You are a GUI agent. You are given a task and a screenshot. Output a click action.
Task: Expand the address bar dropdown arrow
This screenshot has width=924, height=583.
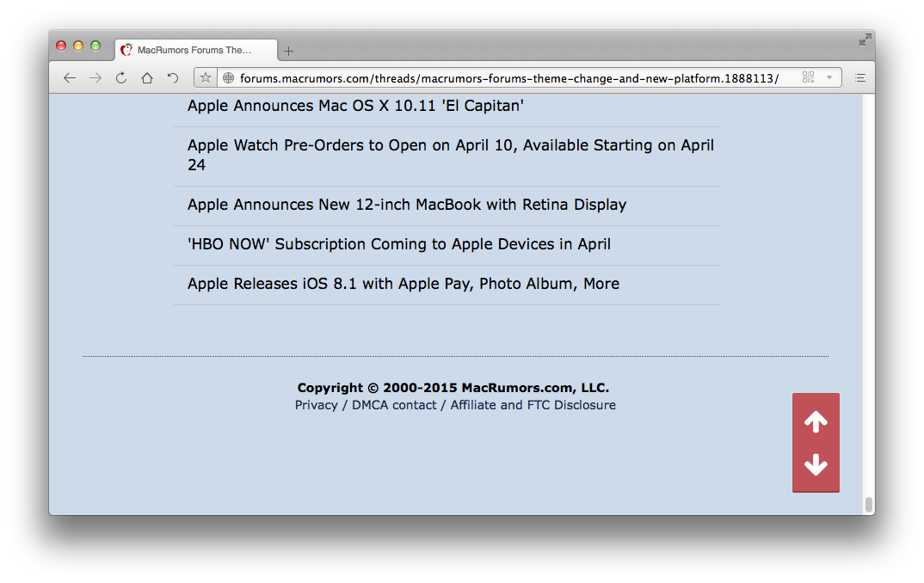(x=829, y=77)
